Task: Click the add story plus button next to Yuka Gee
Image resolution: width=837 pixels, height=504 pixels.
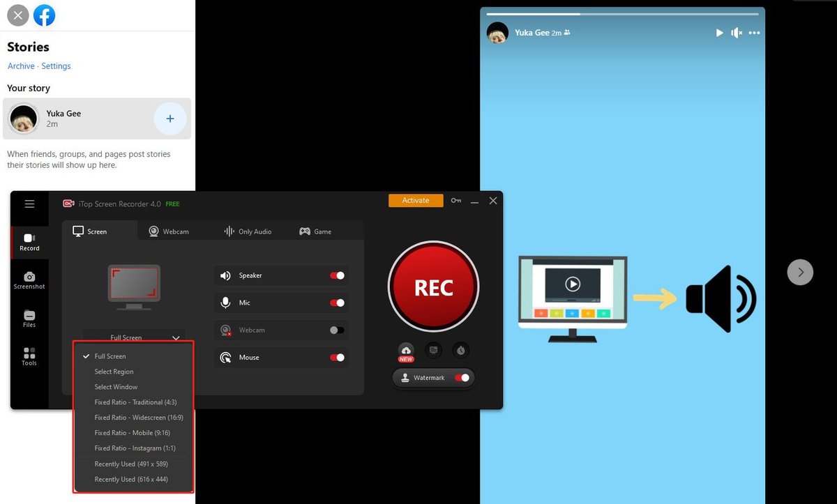Action: 170,119
